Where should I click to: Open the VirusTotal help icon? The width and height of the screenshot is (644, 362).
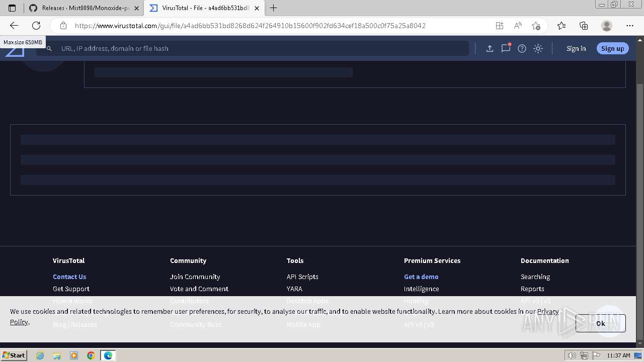click(522, 48)
